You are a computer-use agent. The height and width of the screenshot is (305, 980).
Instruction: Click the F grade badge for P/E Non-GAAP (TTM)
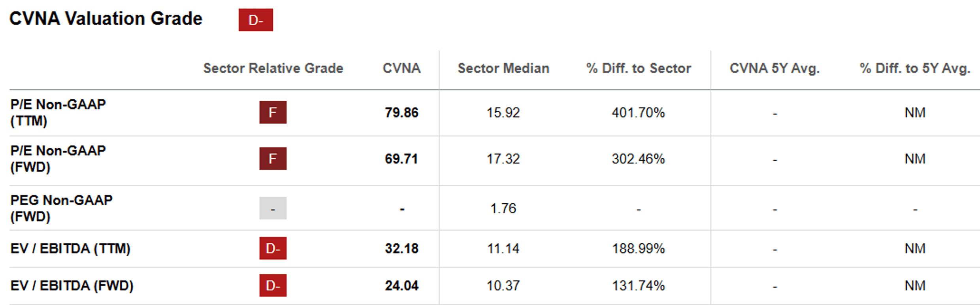pos(273,112)
